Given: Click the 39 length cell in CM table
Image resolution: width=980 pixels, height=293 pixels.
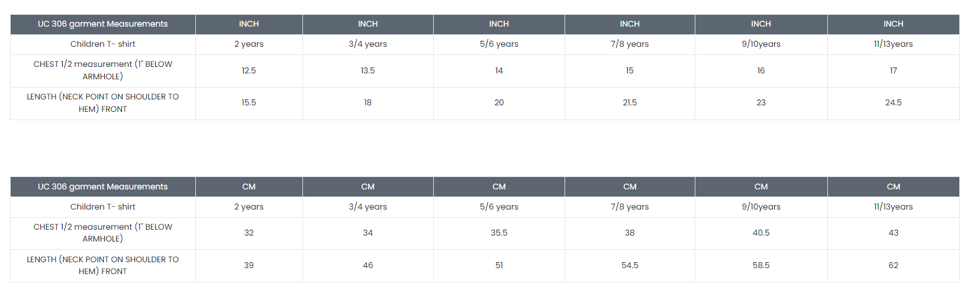Looking at the screenshot, I should click(249, 266).
